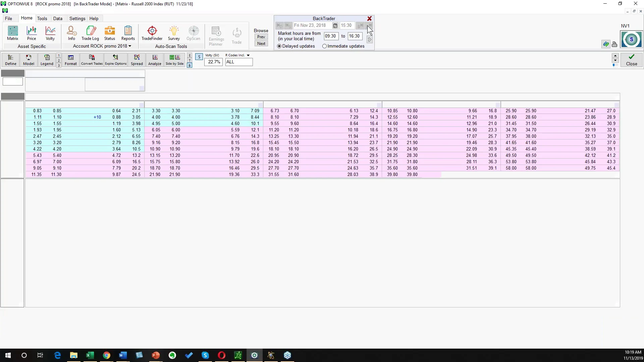Open the Windows Start menu
Screen dimensions: 644x362
click(x=8, y=355)
